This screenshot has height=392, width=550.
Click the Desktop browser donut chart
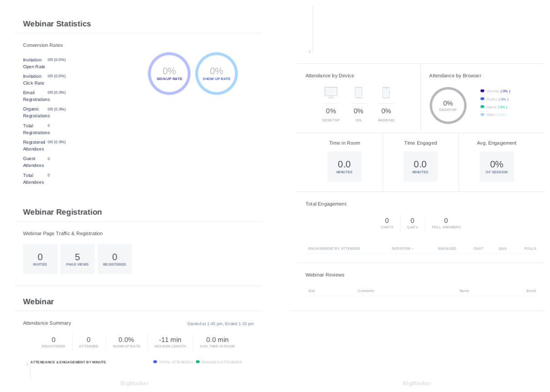pyautogui.click(x=448, y=106)
